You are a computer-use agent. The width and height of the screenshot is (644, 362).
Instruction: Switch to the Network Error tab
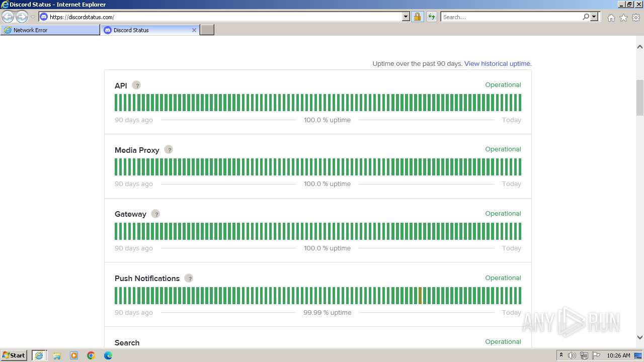pos(50,30)
